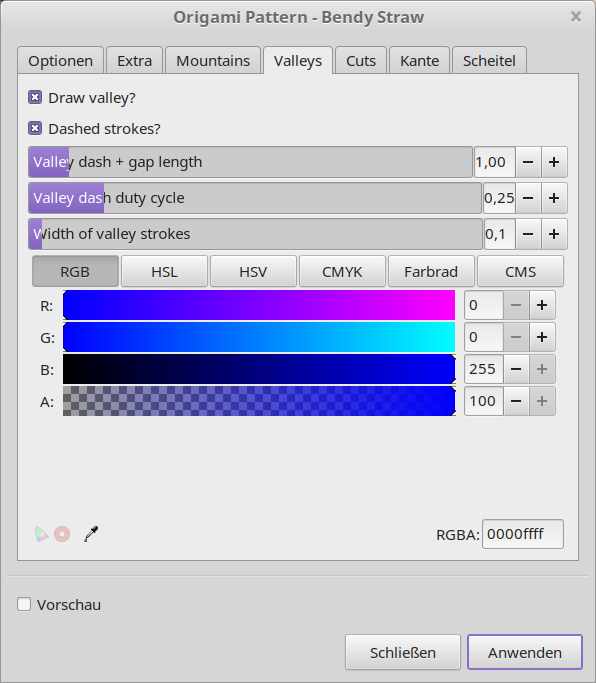Screen dimensions: 596x683
Task: Increase the G channel value with plus
Action: pos(542,337)
